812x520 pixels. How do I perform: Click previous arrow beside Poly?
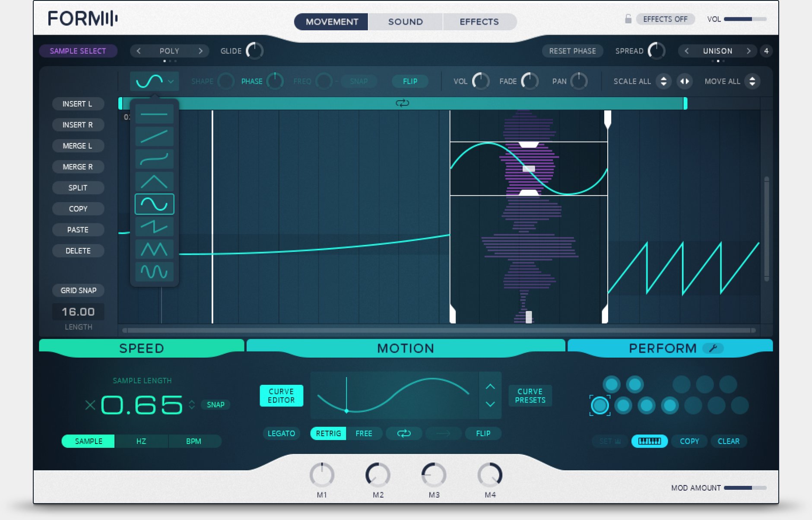coord(139,51)
